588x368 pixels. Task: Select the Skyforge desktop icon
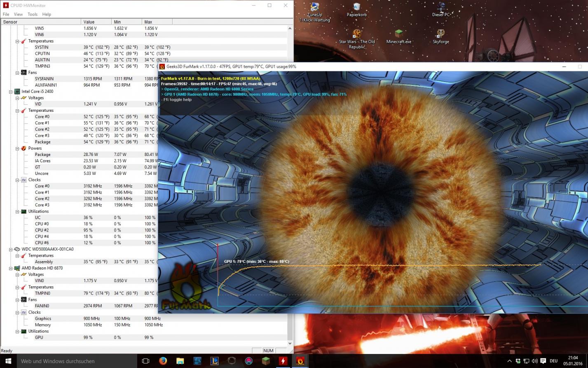click(x=441, y=36)
